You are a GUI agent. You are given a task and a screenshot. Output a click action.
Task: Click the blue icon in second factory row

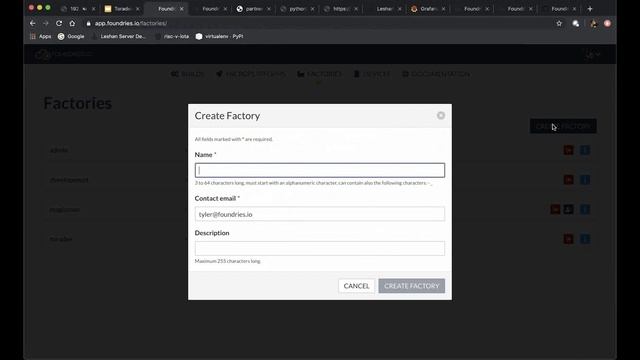(585, 180)
